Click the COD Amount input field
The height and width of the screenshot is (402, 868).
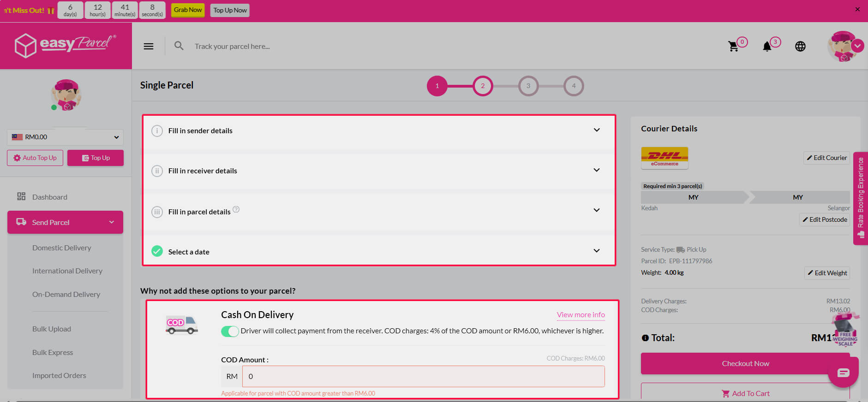[x=423, y=376]
